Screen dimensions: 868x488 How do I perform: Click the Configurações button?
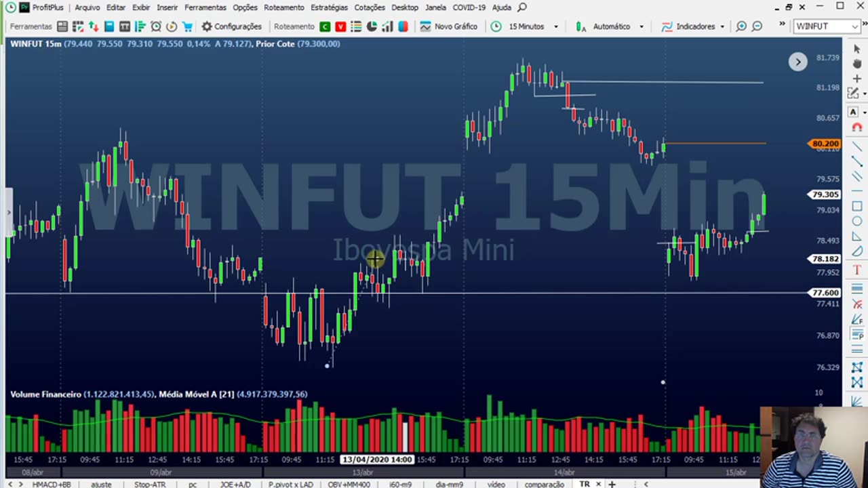(x=231, y=26)
